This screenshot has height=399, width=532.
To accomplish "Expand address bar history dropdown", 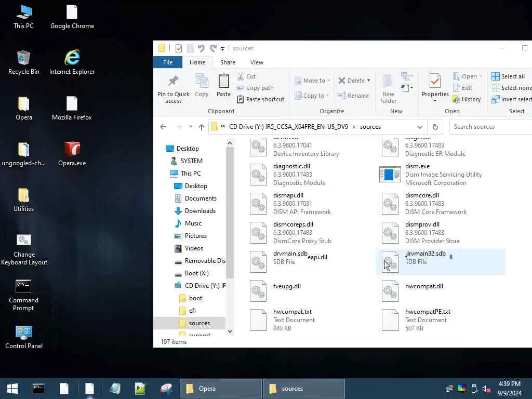I will click(x=420, y=127).
